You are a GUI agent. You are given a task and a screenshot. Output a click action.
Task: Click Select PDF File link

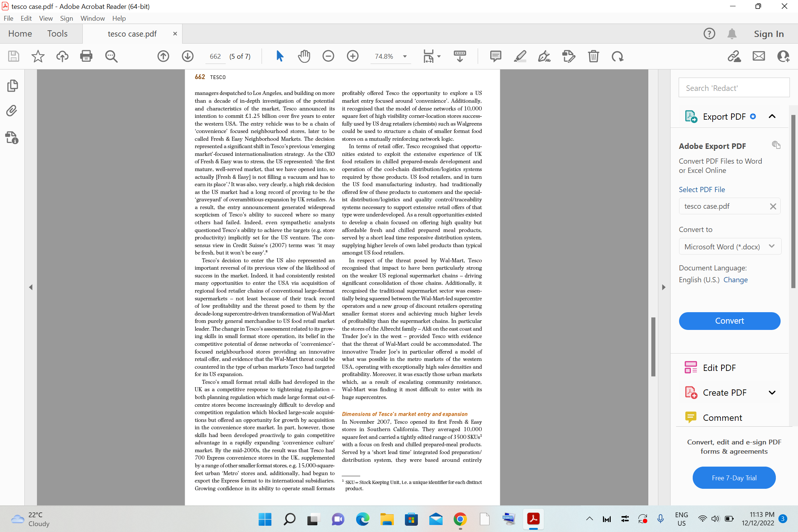pos(702,190)
